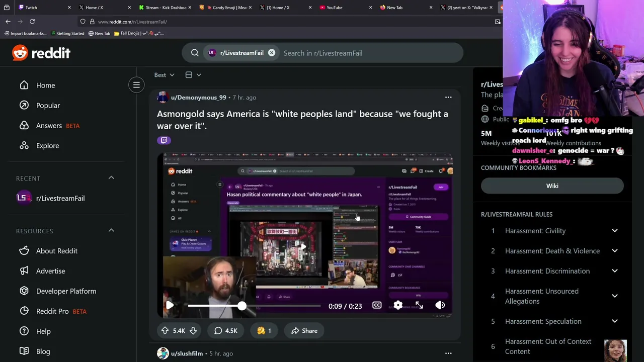This screenshot has height=362, width=644.
Task: Collapse the RECENT section
Action: [111, 178]
